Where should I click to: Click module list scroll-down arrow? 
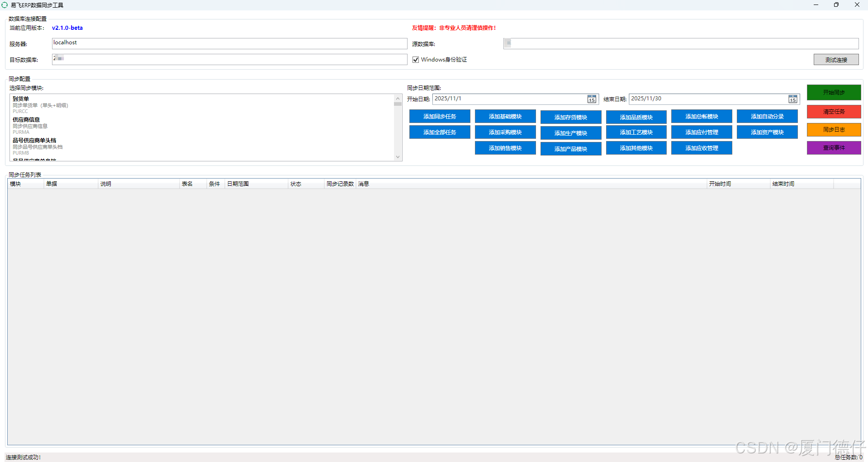click(x=398, y=157)
